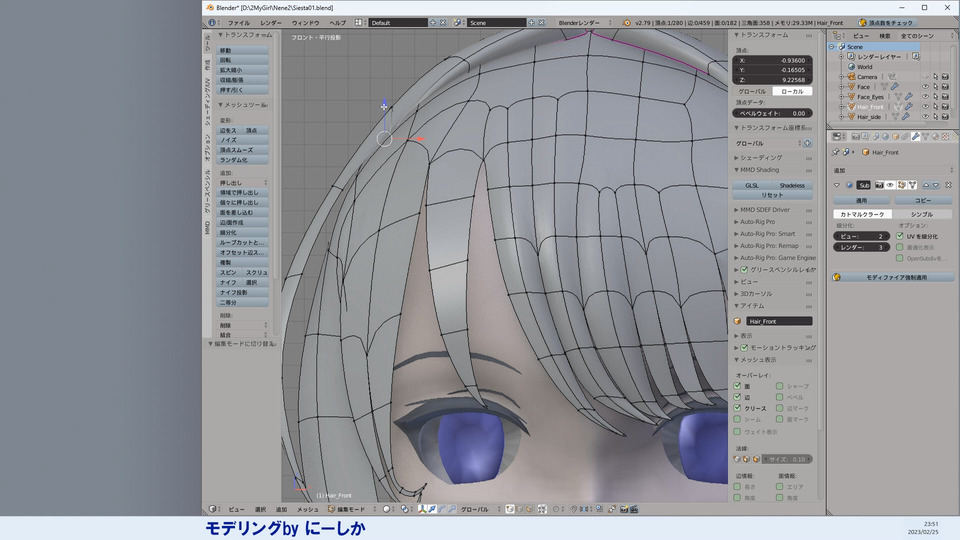Open the viewport メッシュ menu
960x540 pixels.
click(307, 509)
